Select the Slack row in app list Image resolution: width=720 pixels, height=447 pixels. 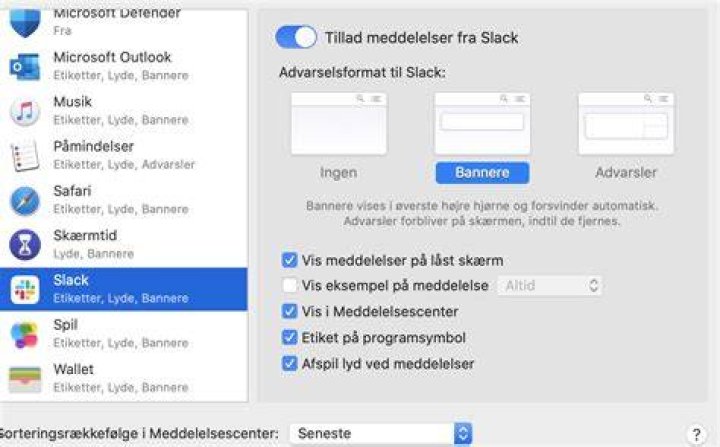(124, 289)
